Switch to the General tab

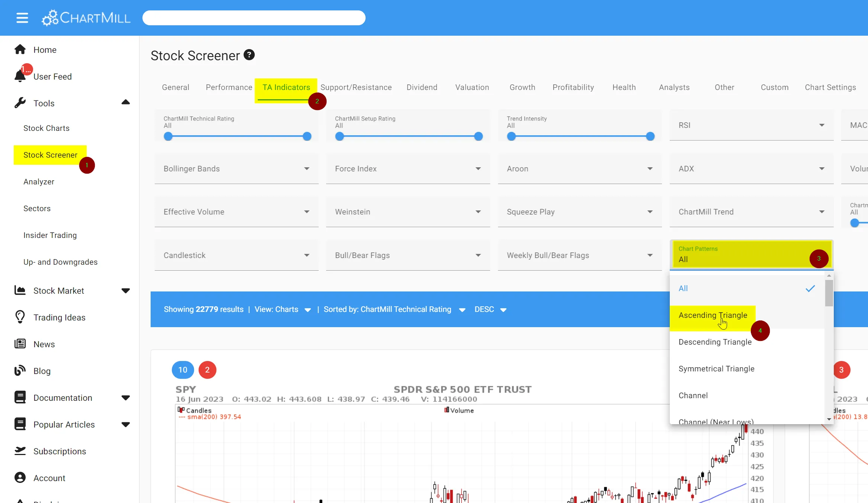pyautogui.click(x=176, y=87)
